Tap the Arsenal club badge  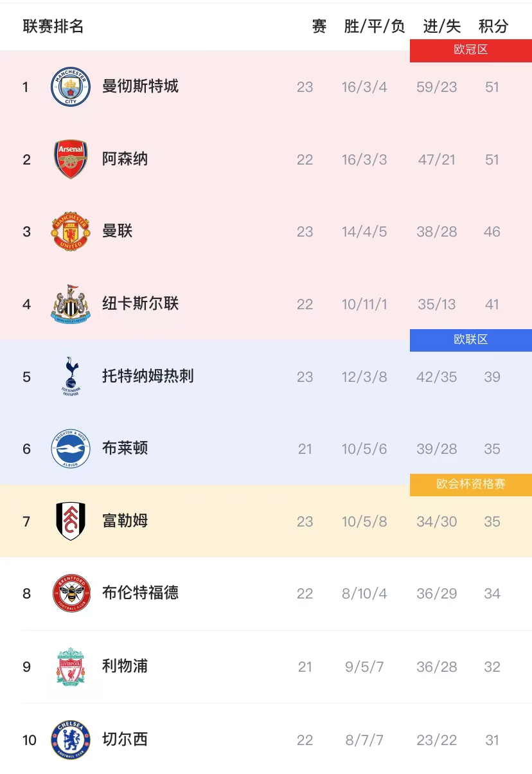[x=71, y=159]
